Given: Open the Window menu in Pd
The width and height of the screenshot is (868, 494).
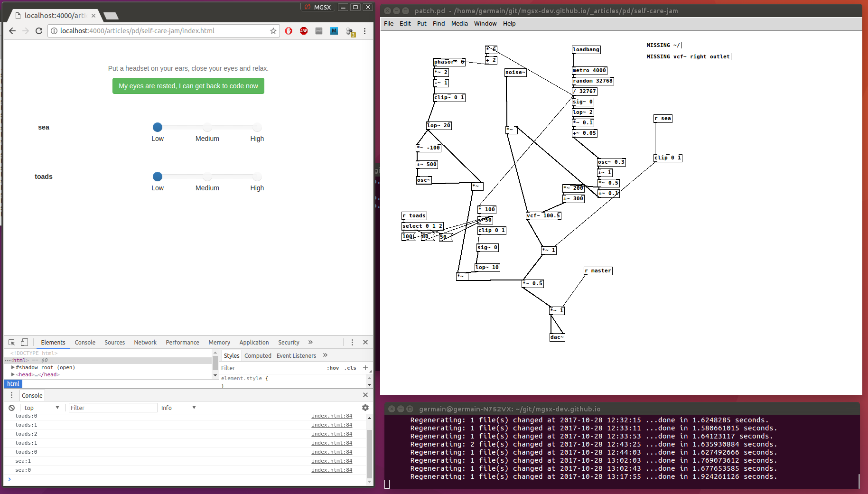Looking at the screenshot, I should coord(485,23).
